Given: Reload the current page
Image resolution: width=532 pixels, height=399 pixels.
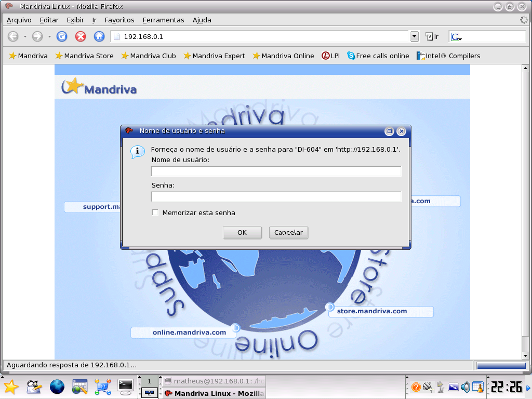Looking at the screenshot, I should click(x=62, y=36).
